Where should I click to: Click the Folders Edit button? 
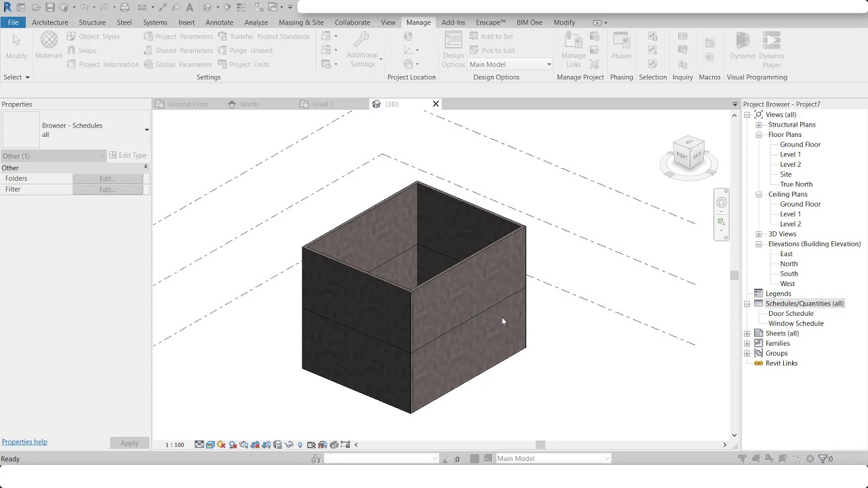pos(108,179)
